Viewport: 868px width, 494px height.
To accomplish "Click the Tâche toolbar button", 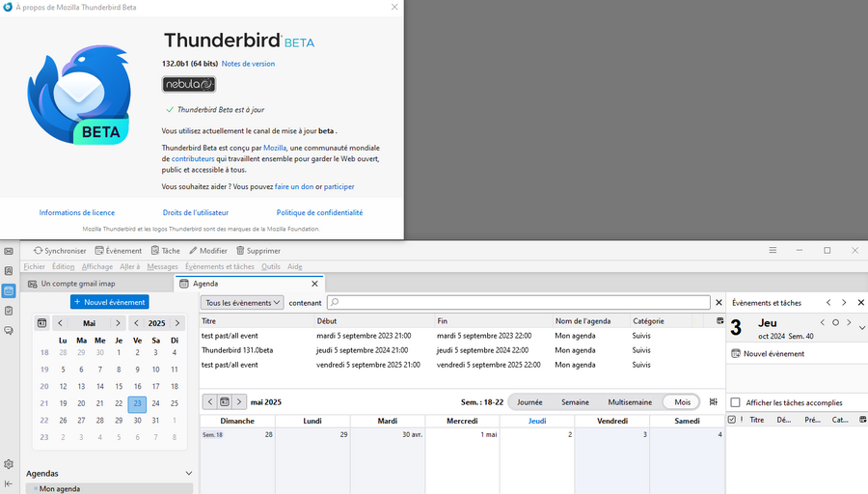I will (166, 251).
